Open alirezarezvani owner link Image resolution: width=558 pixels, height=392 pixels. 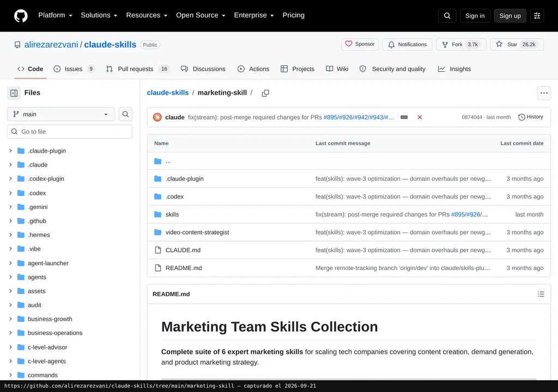pos(51,45)
